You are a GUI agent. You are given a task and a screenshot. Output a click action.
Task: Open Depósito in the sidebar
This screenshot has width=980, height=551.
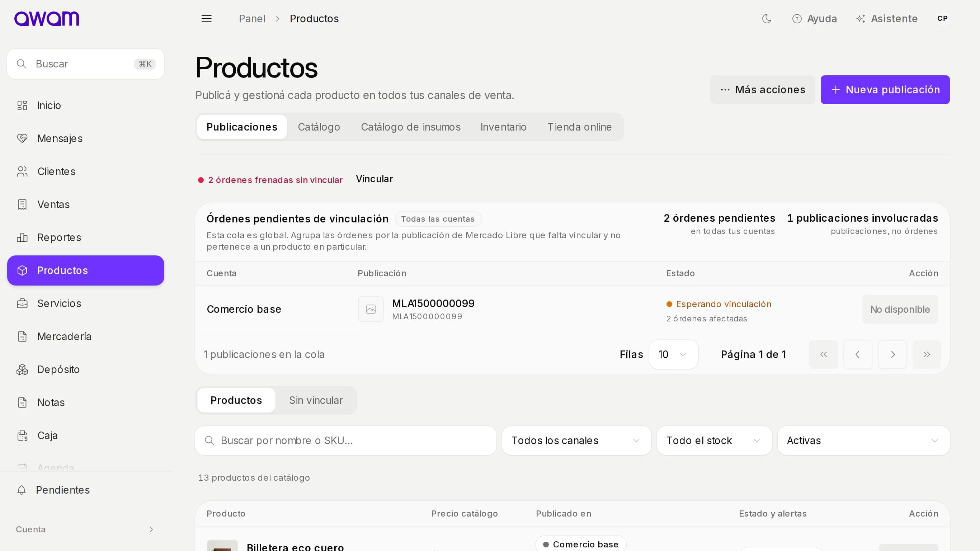tap(86, 369)
